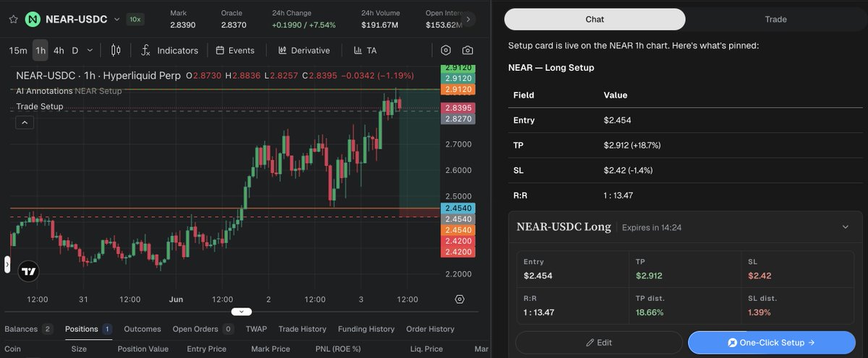Click the blue 2.4540 entry price label
868x358 pixels.
tap(459, 208)
